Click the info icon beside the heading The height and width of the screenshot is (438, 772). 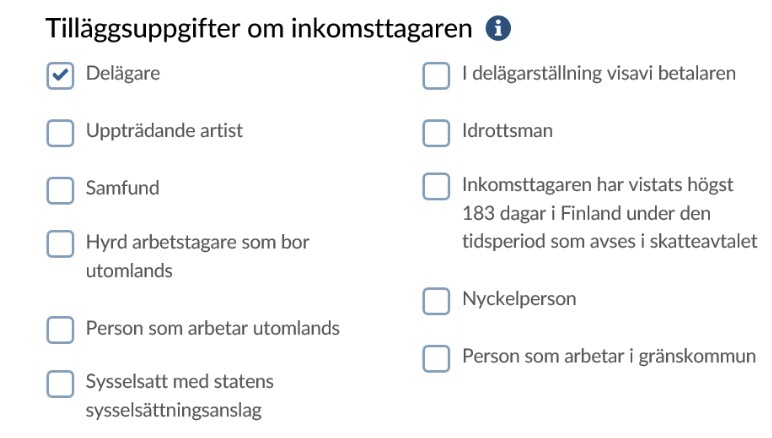pos(498,30)
